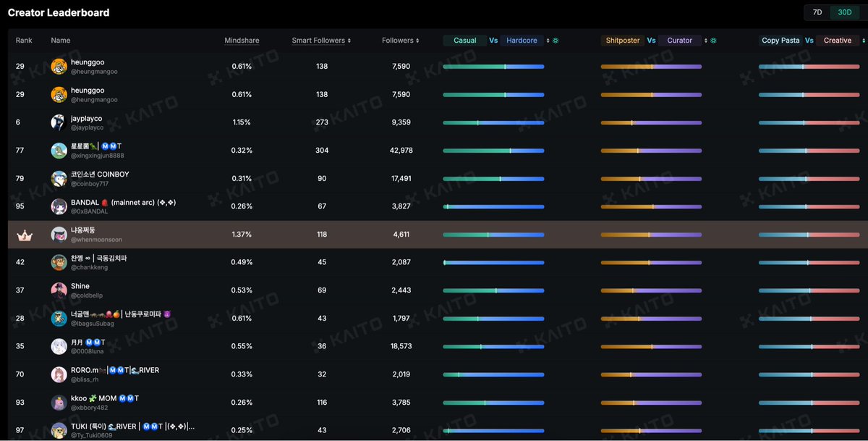
Task: Switch leaderboard to 30D timeframe
Action: [x=844, y=12]
